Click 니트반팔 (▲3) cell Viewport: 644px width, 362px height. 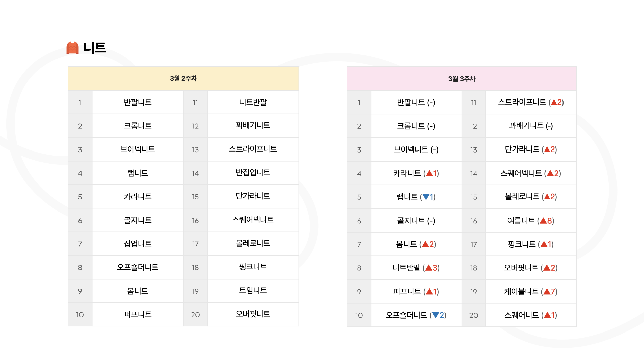(x=416, y=268)
